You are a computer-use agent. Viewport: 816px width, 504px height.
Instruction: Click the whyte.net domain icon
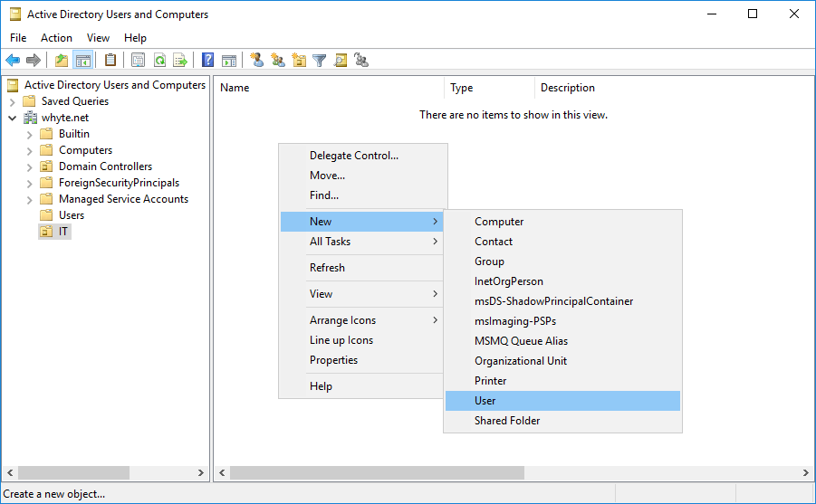pos(31,118)
